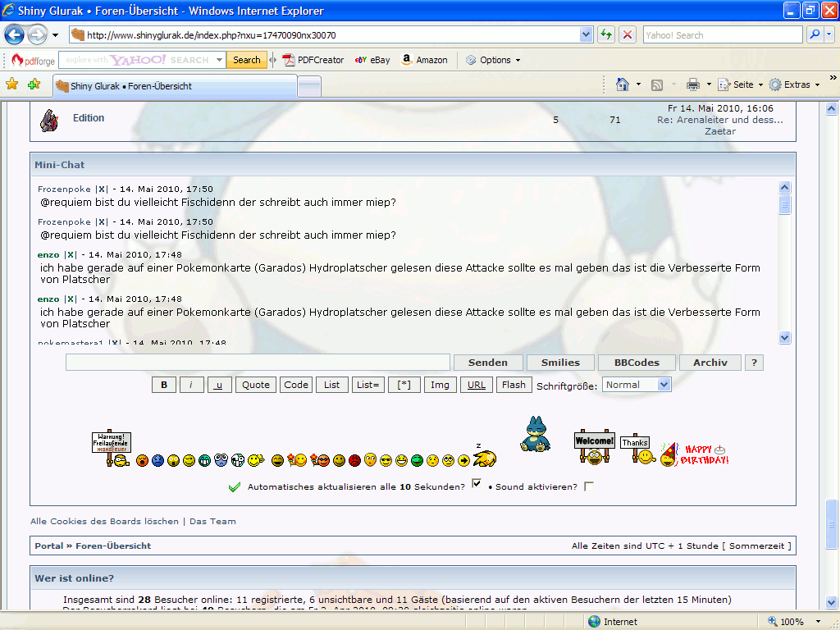Viewport: 840px width, 630px height.
Task: Open the Schriftgröße dropdown
Action: point(637,385)
